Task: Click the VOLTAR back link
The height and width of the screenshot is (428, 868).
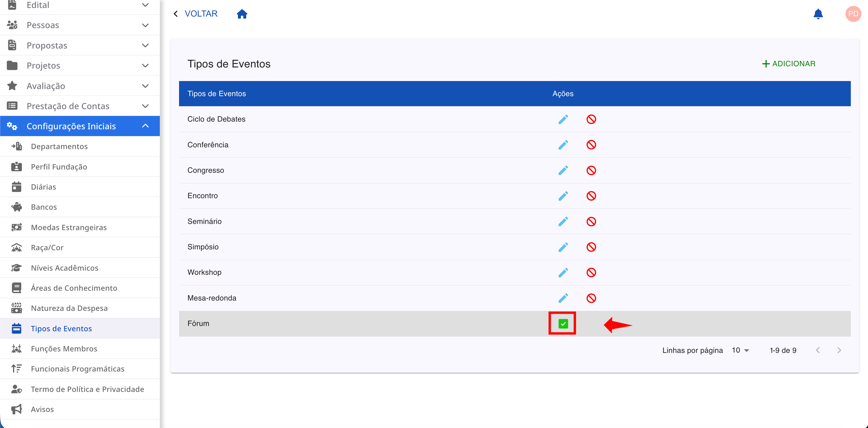Action: tap(196, 14)
